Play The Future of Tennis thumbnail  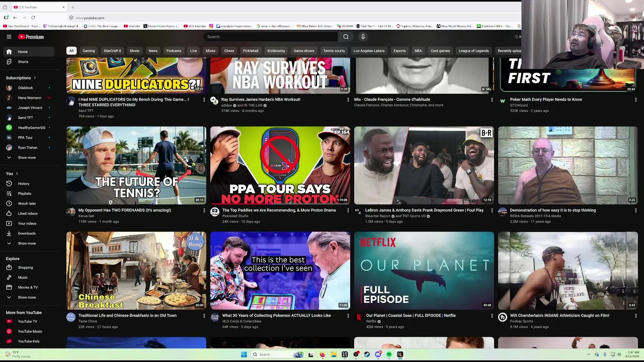pyautogui.click(x=136, y=165)
